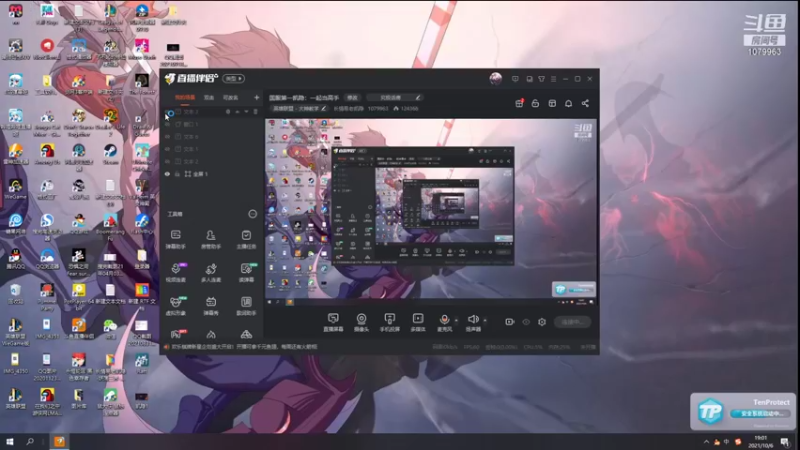Click the 修改 button beside the room title
Image resolution: width=800 pixels, height=450 pixels.
pyautogui.click(x=353, y=97)
